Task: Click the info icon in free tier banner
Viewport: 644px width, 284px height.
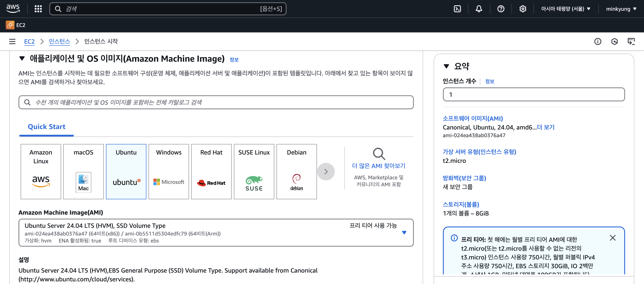Action: 454,238
